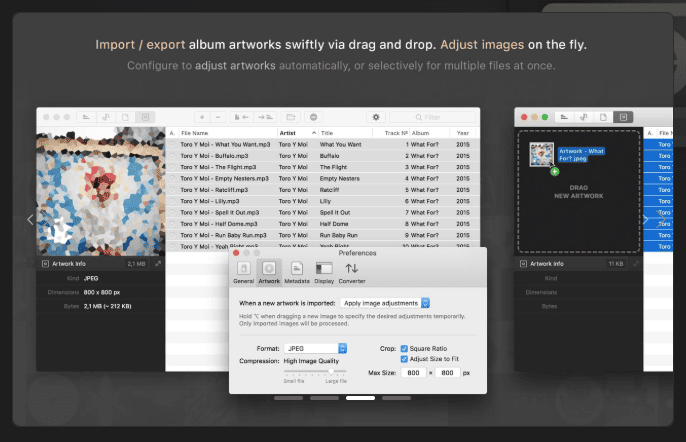Click the Max Size height field

(447, 373)
